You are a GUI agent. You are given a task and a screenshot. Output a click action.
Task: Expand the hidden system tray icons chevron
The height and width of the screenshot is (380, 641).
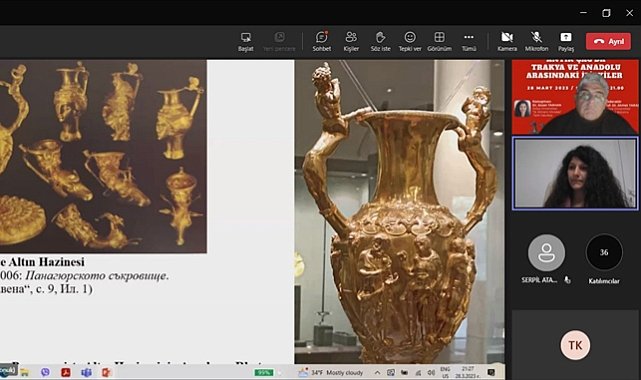(377, 372)
